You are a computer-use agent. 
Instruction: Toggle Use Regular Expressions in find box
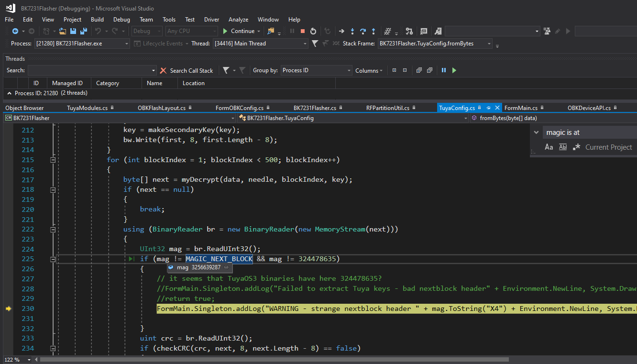(576, 147)
